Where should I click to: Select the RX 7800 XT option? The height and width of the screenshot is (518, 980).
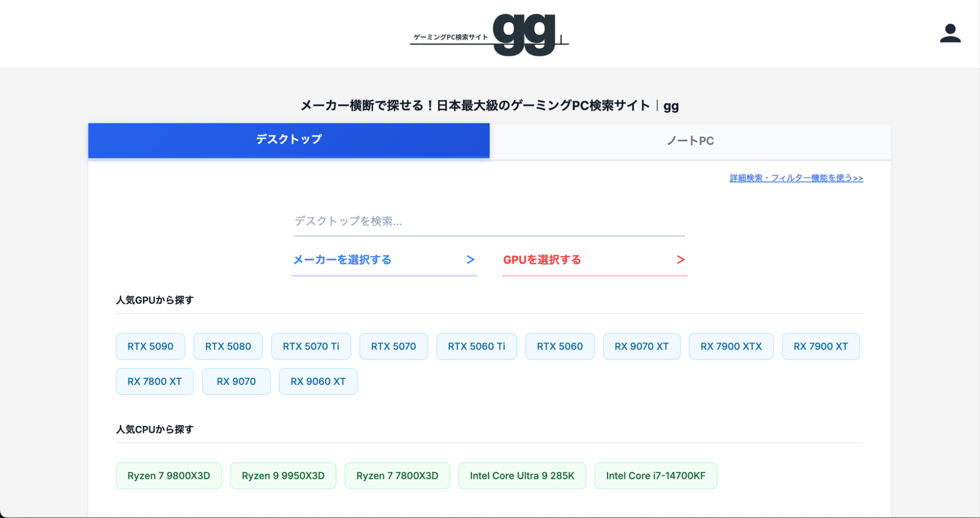point(154,381)
